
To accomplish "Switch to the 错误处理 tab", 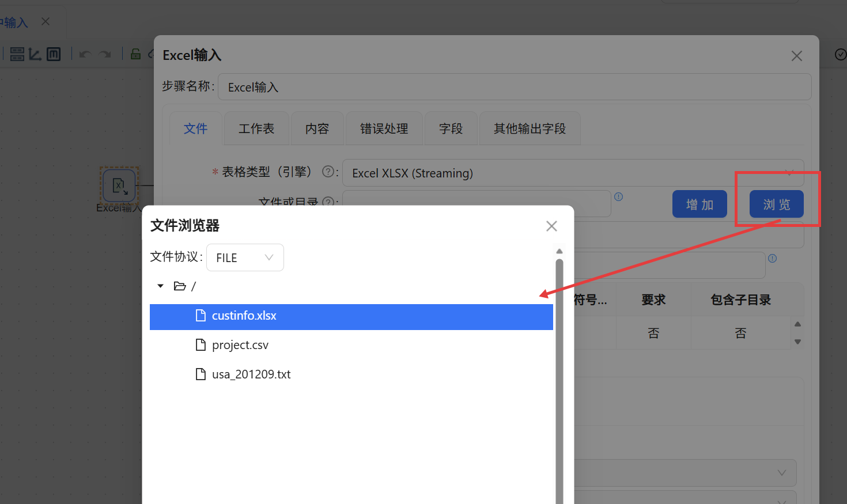I will [384, 128].
